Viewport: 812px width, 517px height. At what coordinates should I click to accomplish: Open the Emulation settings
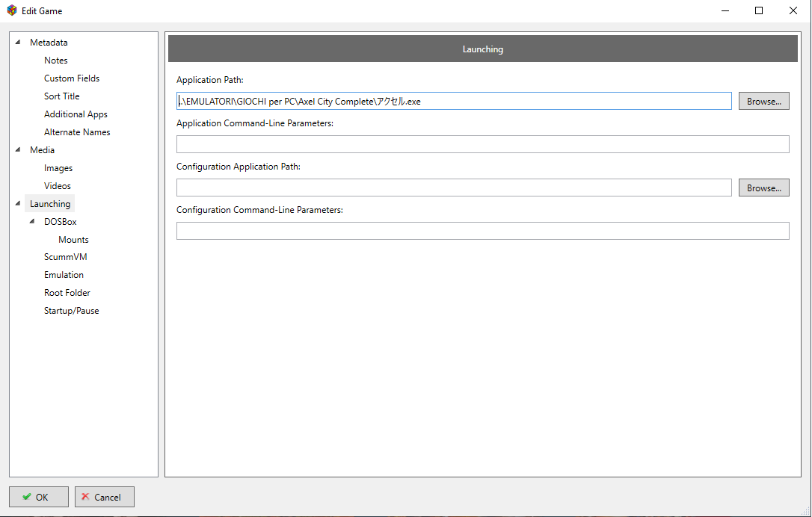[64, 275]
